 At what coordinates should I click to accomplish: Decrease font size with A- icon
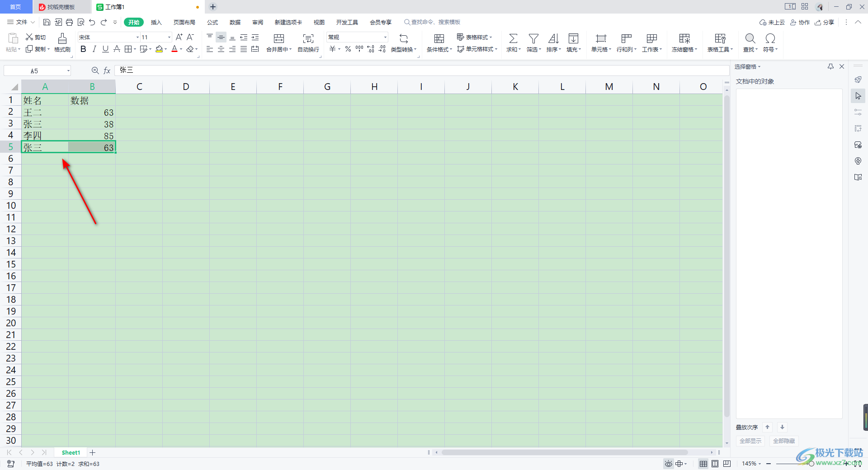[x=190, y=37]
